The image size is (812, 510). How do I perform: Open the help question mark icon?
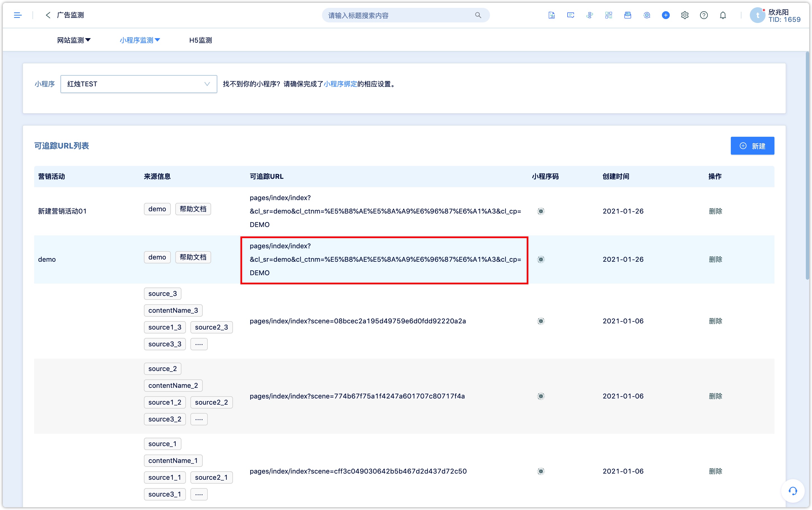[704, 15]
